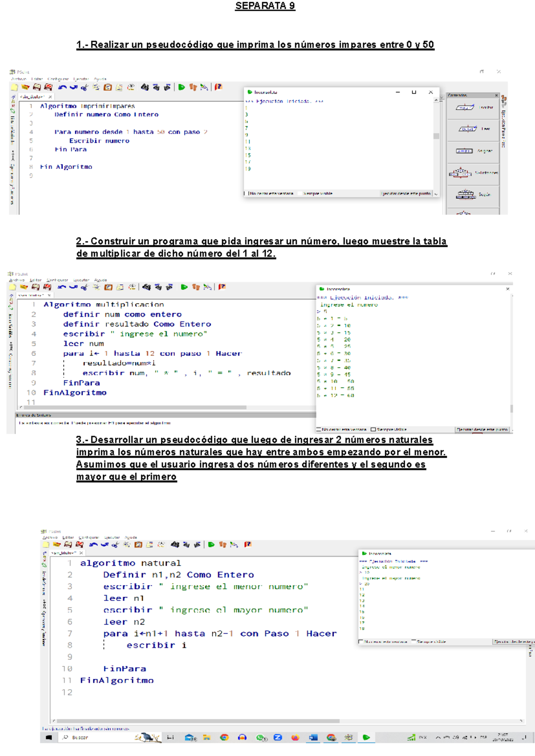
Task: Show hidden system tray icons with the taskbar chevron
Action: coord(438,737)
